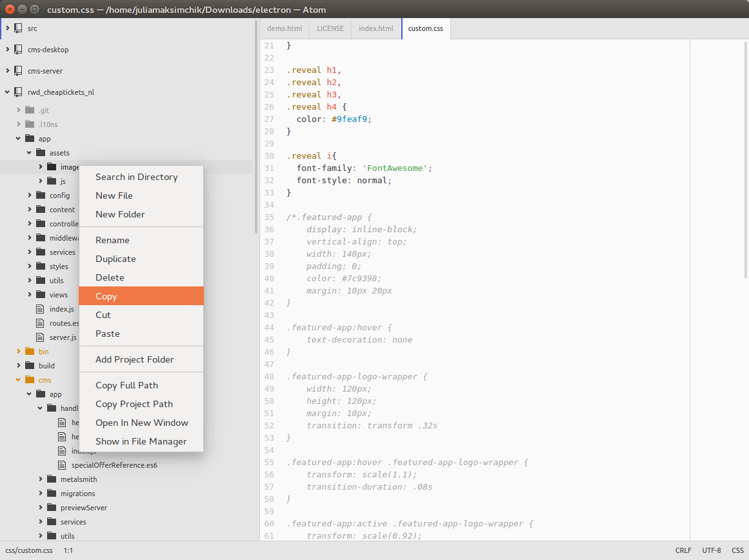Click the .l10ns folder icon
The height and width of the screenshot is (560, 749).
[30, 125]
